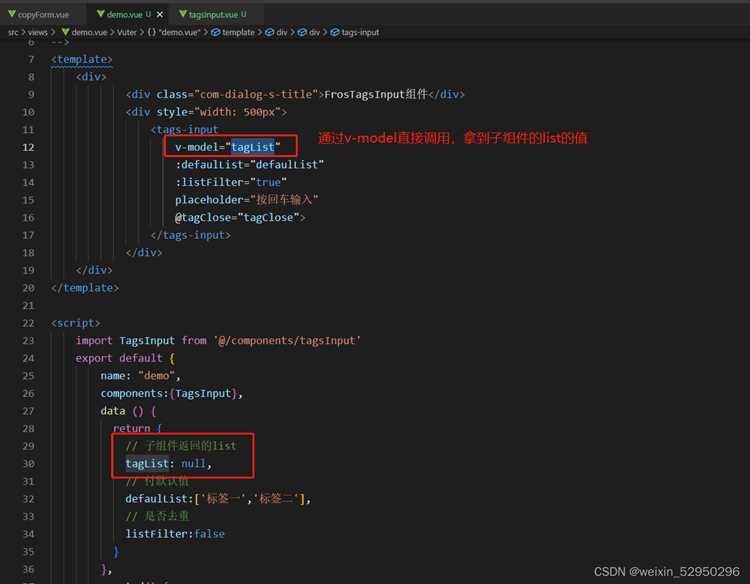Viewport: 750px width, 584px height.
Task: Click the opening <tags-input tag
Action: (x=184, y=130)
